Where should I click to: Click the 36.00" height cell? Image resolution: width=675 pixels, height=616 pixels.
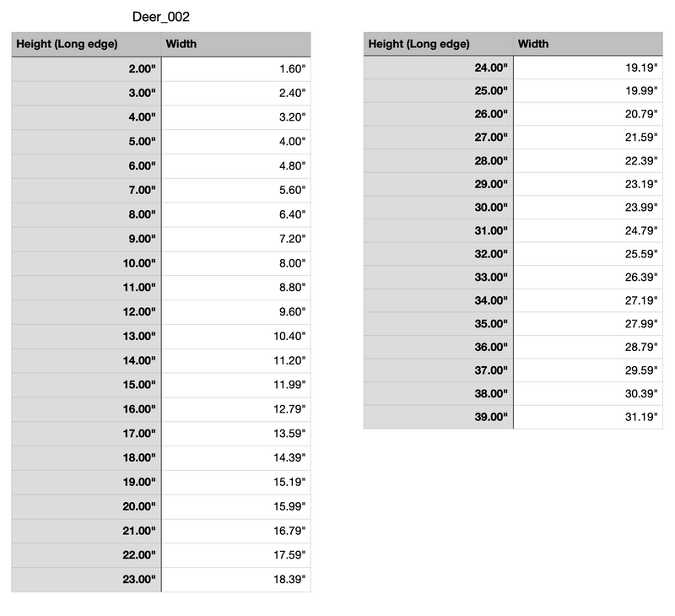coord(438,347)
